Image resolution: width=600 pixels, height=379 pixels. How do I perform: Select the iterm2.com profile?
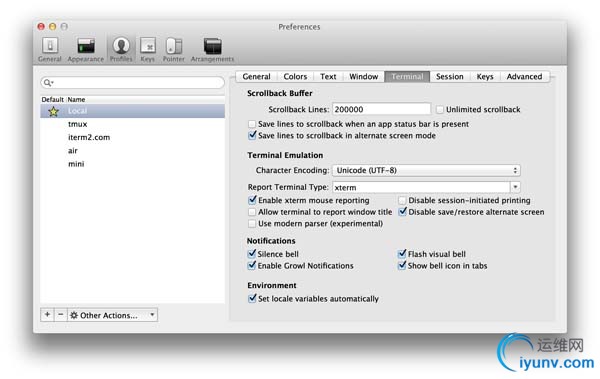pyautogui.click(x=132, y=137)
